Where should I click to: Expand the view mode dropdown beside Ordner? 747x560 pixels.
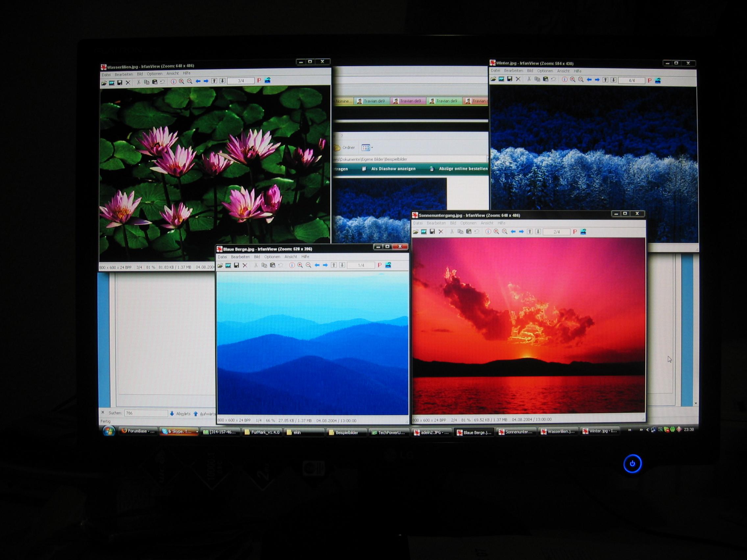(372, 148)
